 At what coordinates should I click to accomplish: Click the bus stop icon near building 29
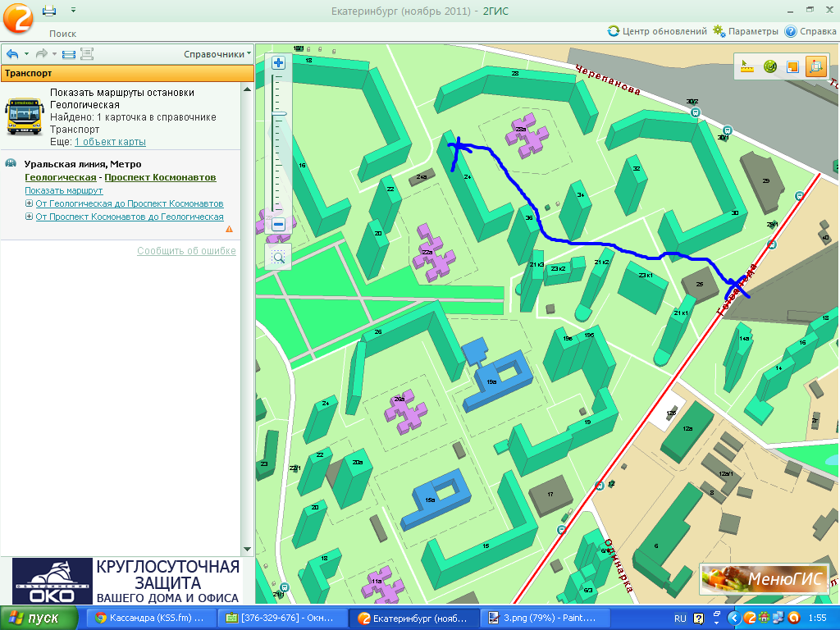[x=799, y=196]
